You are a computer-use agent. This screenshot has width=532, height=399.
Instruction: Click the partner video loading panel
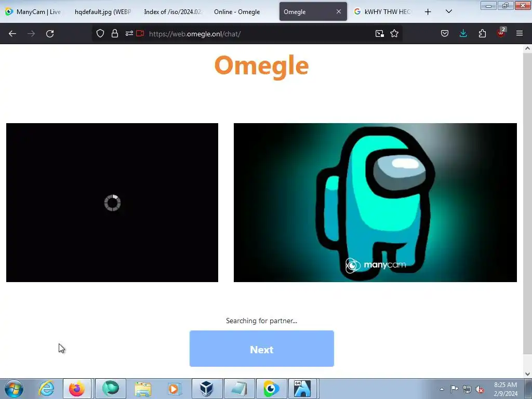pos(112,203)
